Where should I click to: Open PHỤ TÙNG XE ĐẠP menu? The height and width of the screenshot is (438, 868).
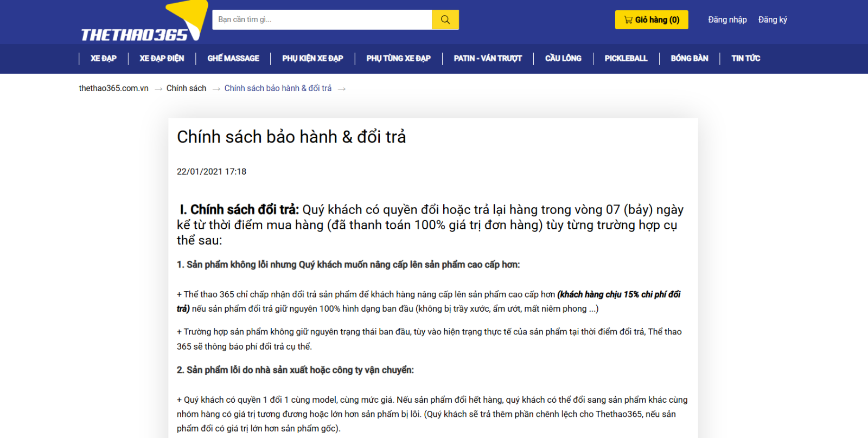[x=398, y=59]
